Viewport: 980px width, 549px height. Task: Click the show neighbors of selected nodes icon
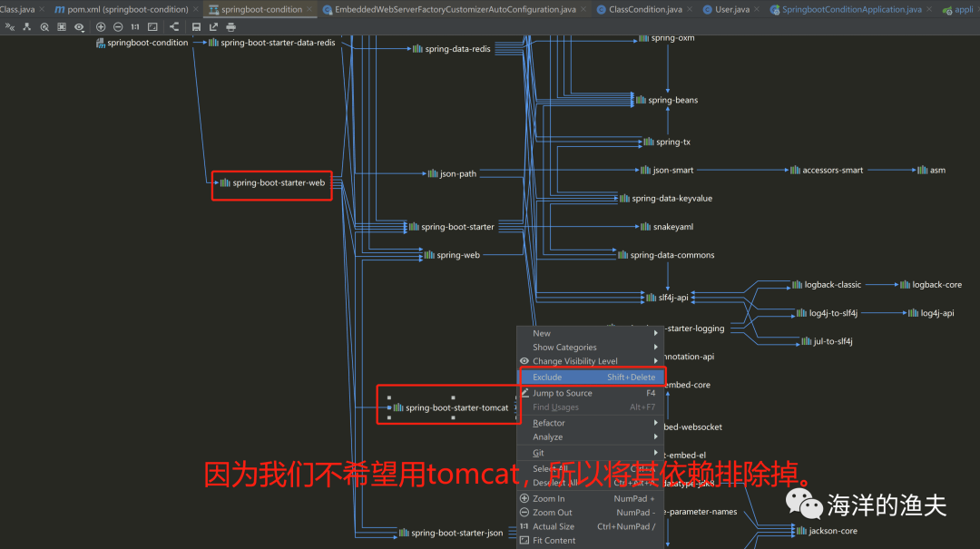(44, 27)
